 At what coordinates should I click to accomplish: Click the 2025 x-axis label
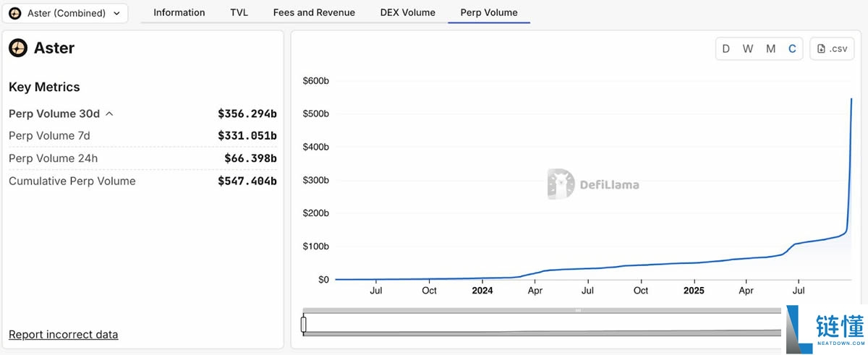pyautogui.click(x=694, y=291)
